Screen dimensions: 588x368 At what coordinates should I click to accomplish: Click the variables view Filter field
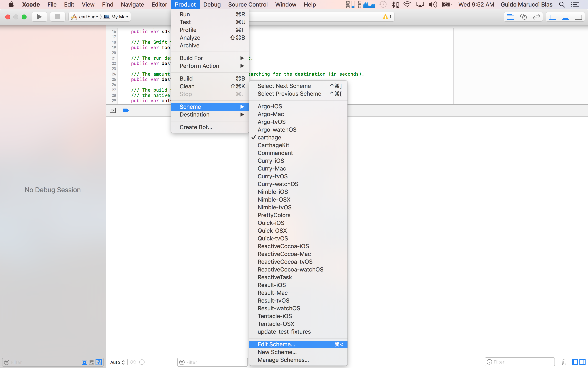click(212, 362)
